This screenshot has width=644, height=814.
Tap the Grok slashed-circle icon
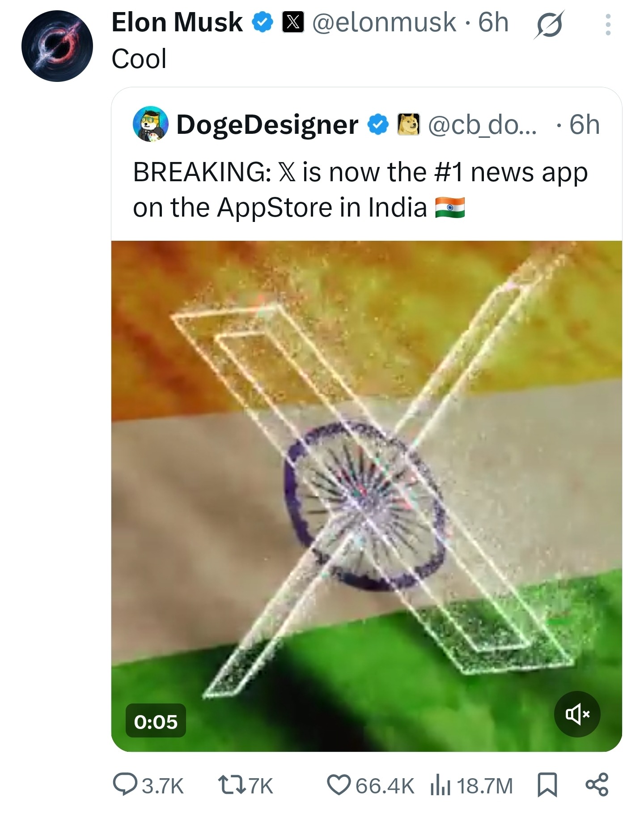[548, 25]
